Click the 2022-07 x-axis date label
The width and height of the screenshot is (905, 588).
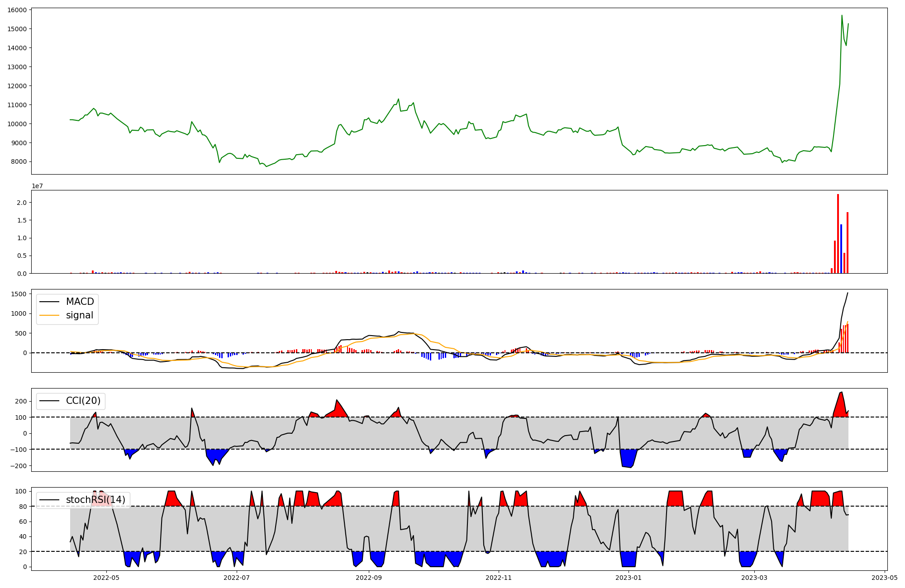pos(237,577)
